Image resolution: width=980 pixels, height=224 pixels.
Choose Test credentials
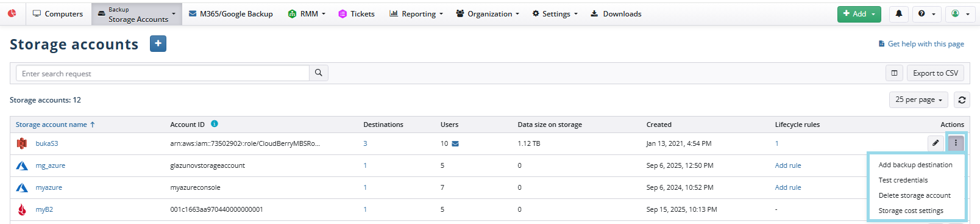(x=903, y=180)
